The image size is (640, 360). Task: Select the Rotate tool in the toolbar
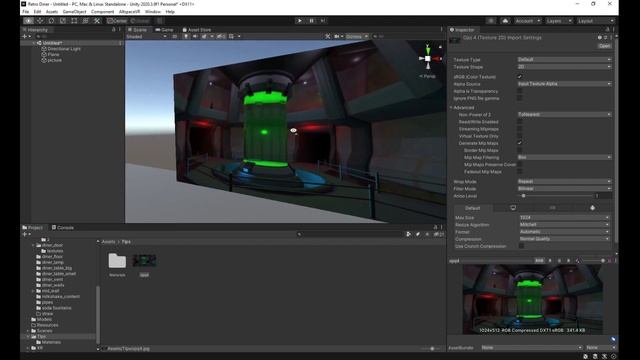coord(51,21)
